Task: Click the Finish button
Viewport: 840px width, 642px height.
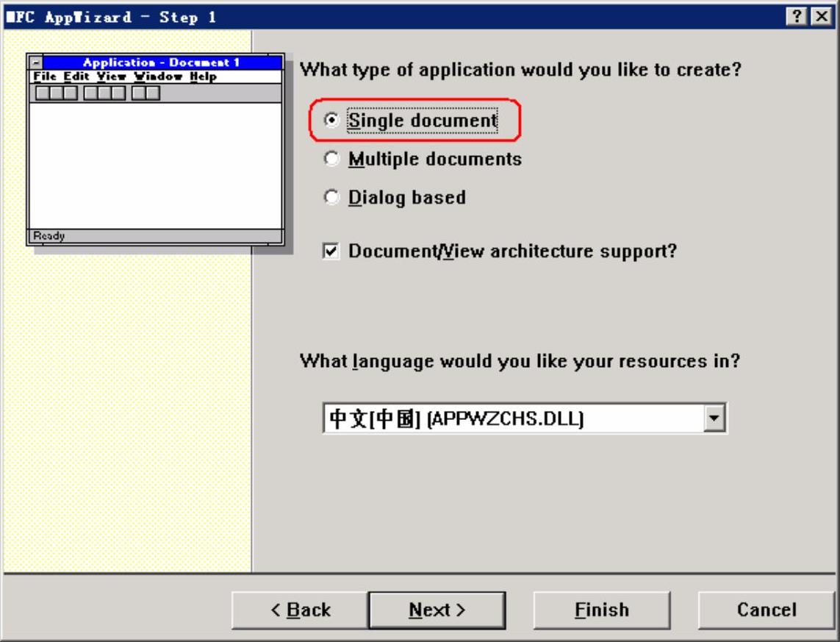Action: [602, 610]
